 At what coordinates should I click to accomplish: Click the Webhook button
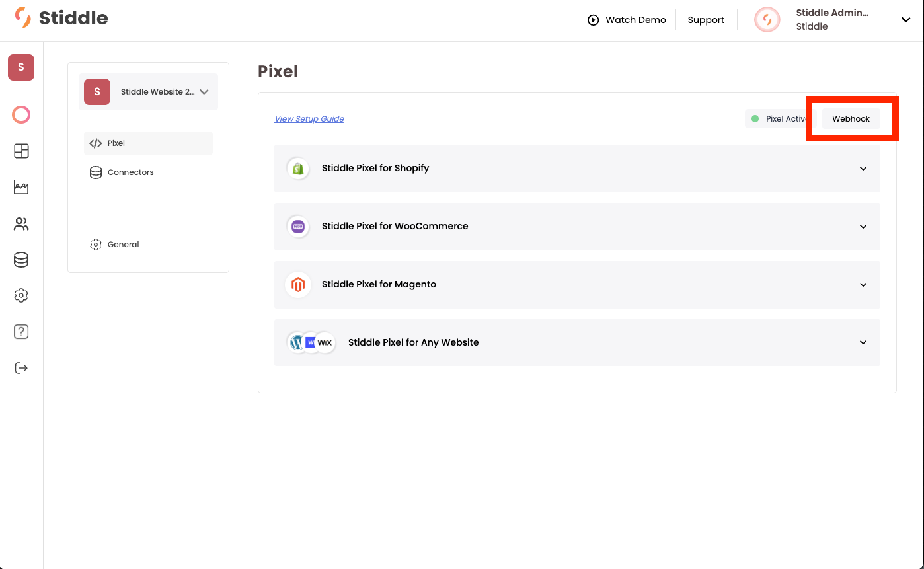tap(851, 119)
